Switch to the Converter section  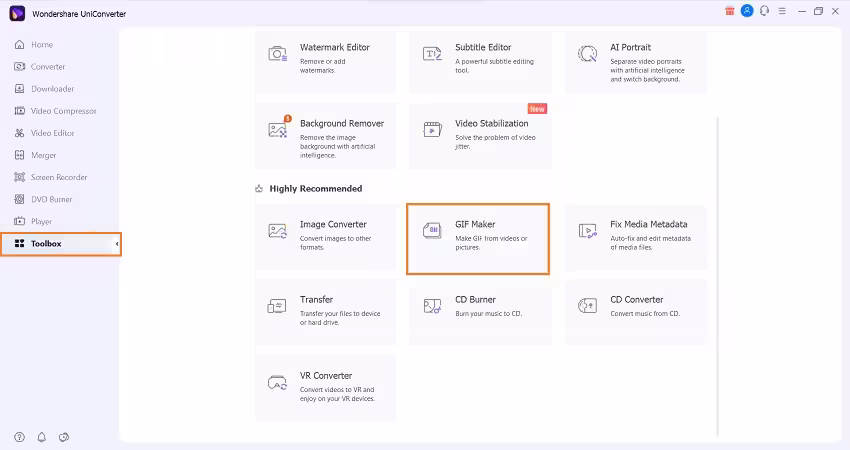[47, 67]
